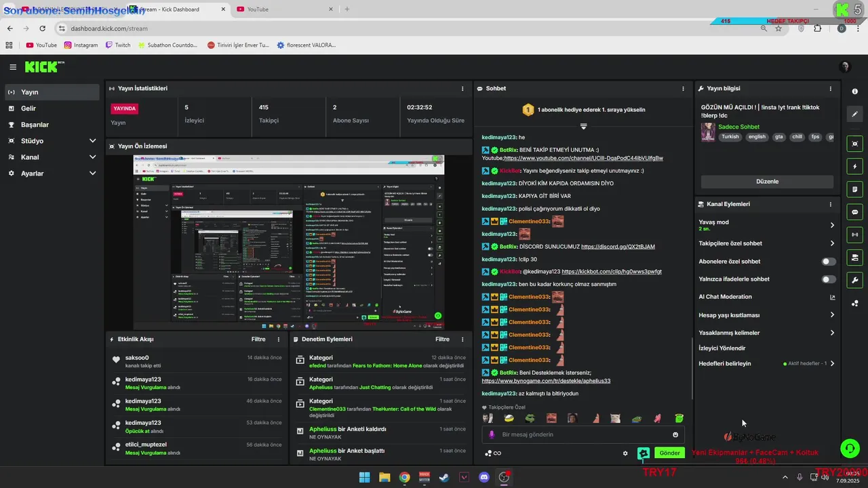Click the points infinity icon below chat
Screen dimensions: 868x488
click(493, 453)
